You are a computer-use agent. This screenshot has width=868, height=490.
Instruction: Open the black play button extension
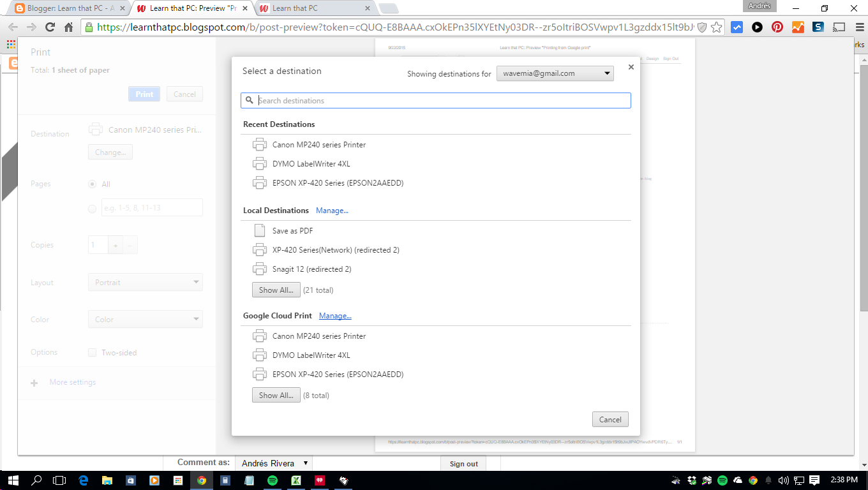tap(757, 27)
